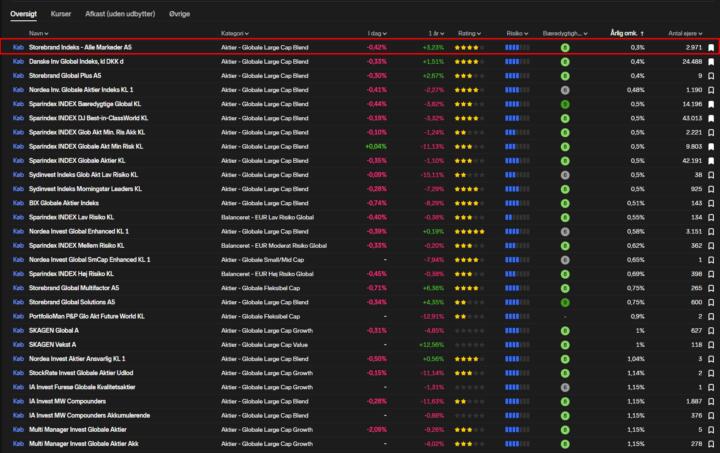Click star rating of StockRate Invest Globale Aktier Udlod
720x453 pixels.
(469, 373)
